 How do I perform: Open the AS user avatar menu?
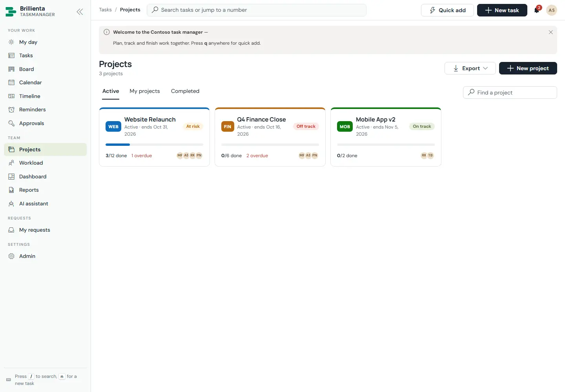click(552, 10)
